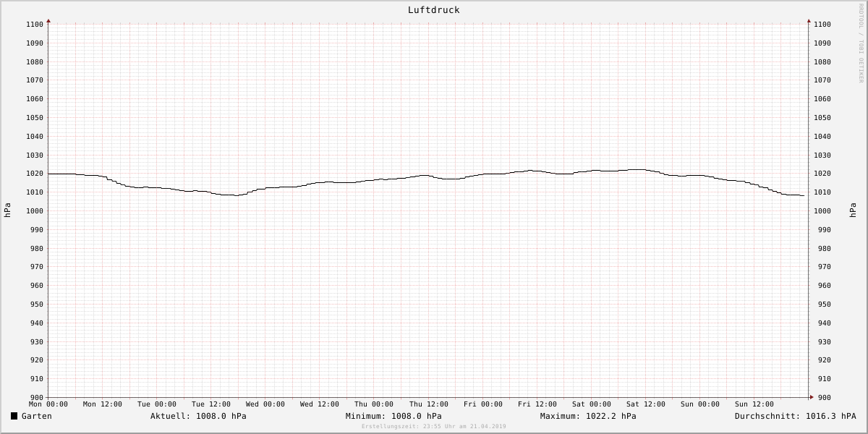Click the 1050 label on the right axis
This screenshot has width=868, height=434.
[822, 118]
